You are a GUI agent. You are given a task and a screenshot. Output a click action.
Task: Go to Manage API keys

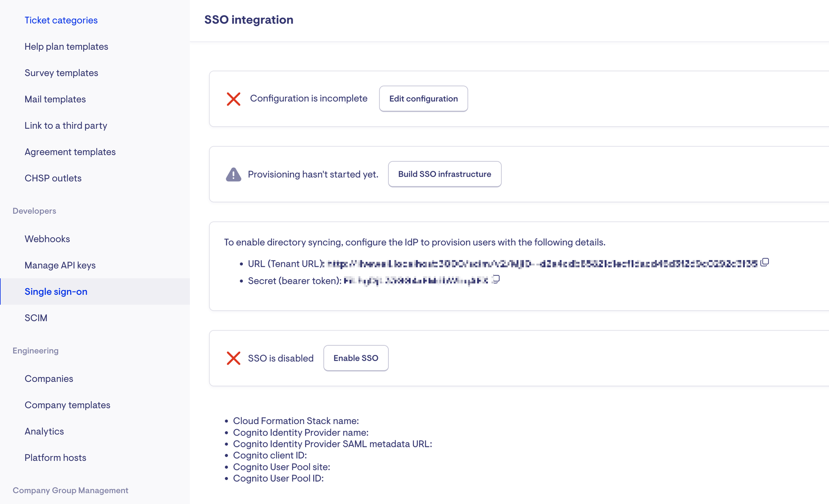coord(60,265)
